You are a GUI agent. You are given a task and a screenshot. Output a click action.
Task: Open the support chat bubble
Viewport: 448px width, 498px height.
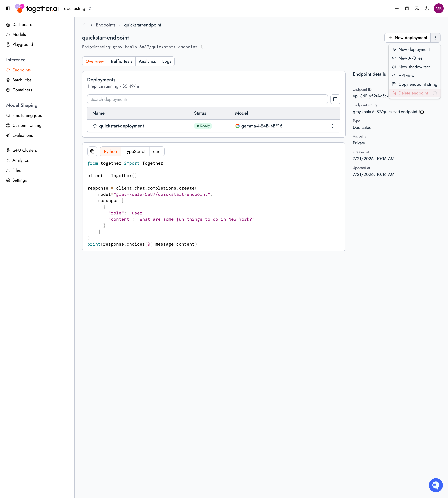pyautogui.click(x=436, y=485)
